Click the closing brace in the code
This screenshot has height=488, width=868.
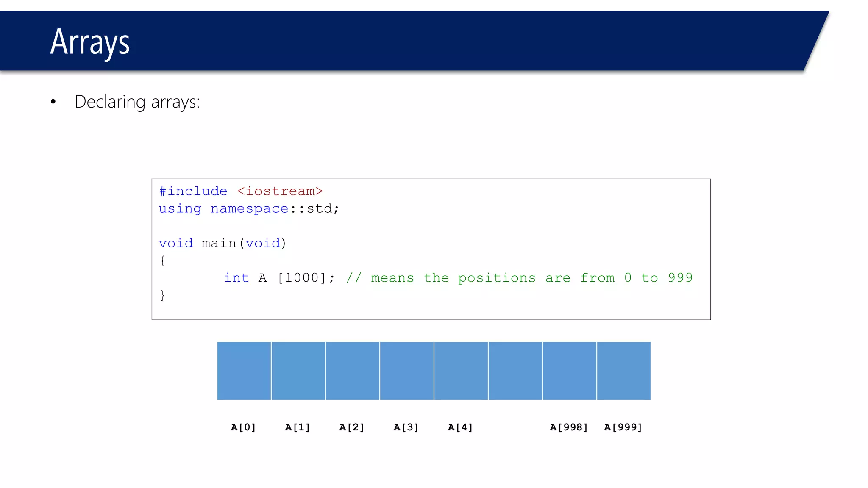pos(163,295)
